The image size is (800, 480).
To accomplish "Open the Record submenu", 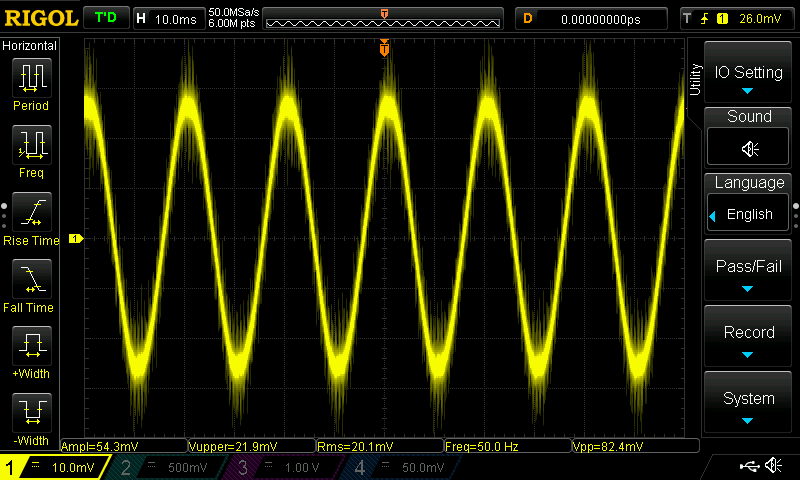I will 748,336.
